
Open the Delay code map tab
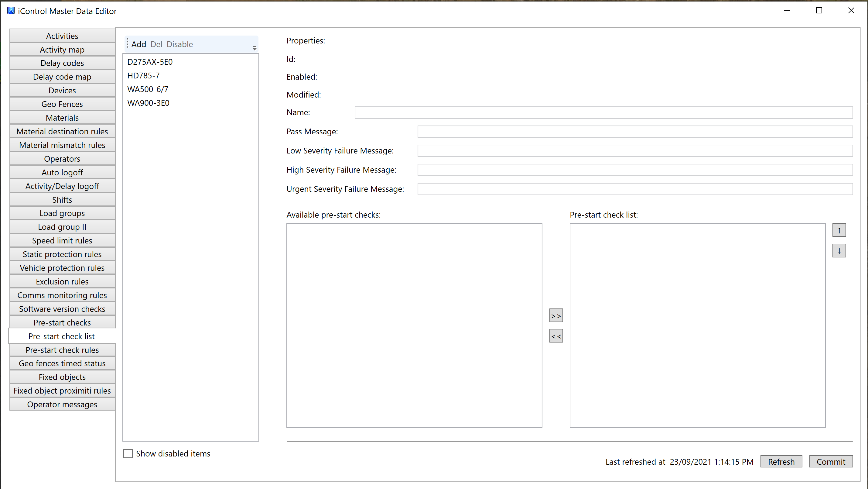62,77
